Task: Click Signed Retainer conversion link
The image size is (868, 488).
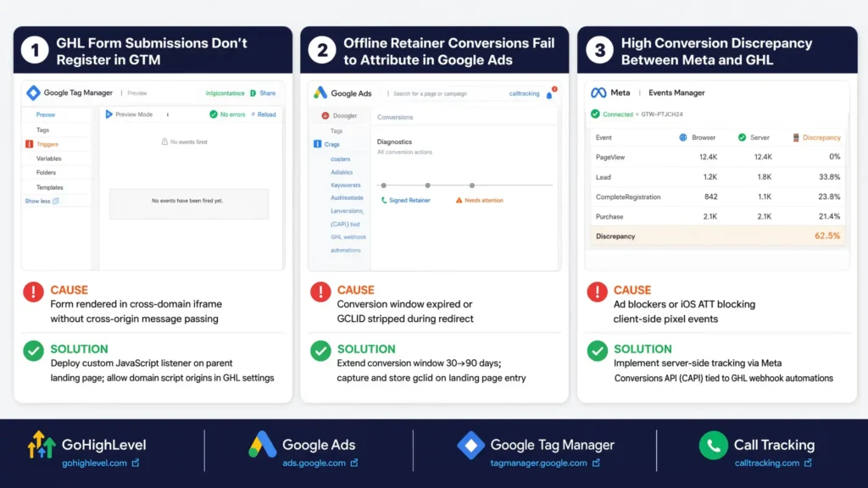Action: [x=409, y=200]
